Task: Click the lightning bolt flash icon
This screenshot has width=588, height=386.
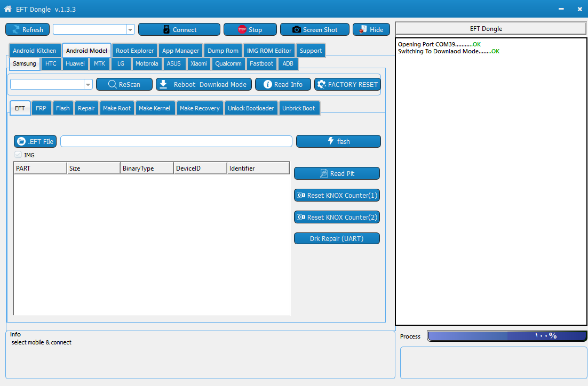Action: (331, 141)
